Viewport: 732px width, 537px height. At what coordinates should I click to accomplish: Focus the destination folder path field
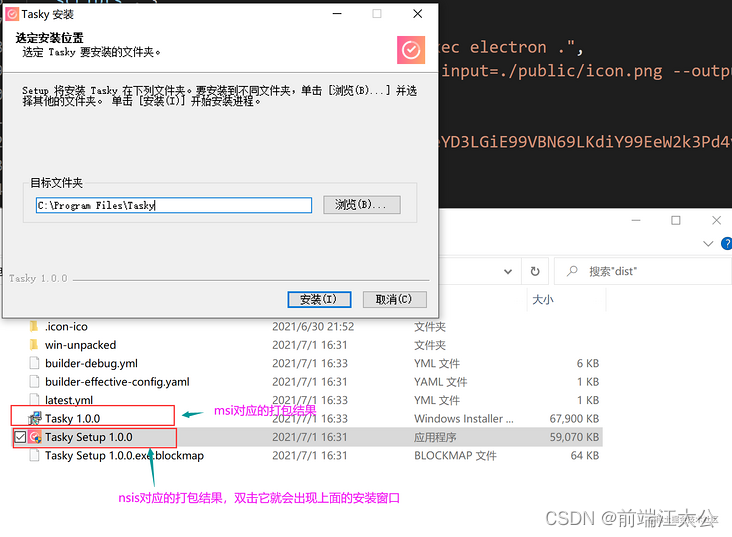tap(174, 205)
